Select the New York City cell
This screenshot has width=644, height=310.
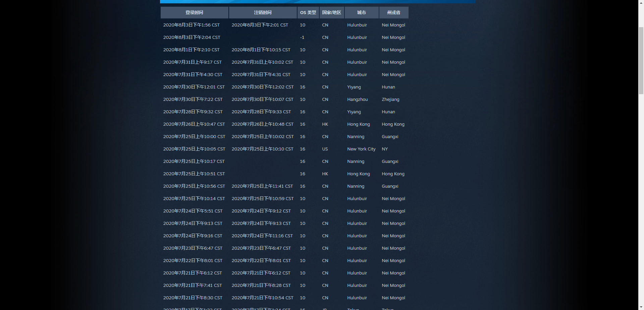point(361,149)
